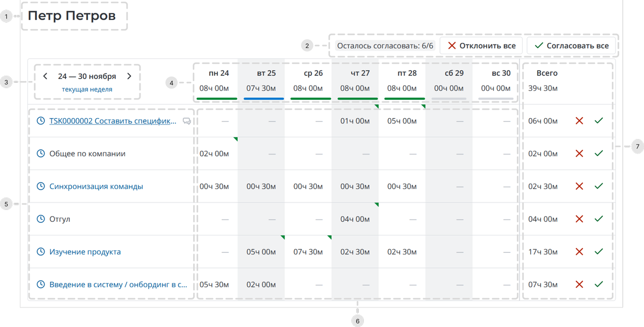The width and height of the screenshot is (644, 327).
Task: Click clock icon next to 'Отгул'
Action: (x=40, y=219)
